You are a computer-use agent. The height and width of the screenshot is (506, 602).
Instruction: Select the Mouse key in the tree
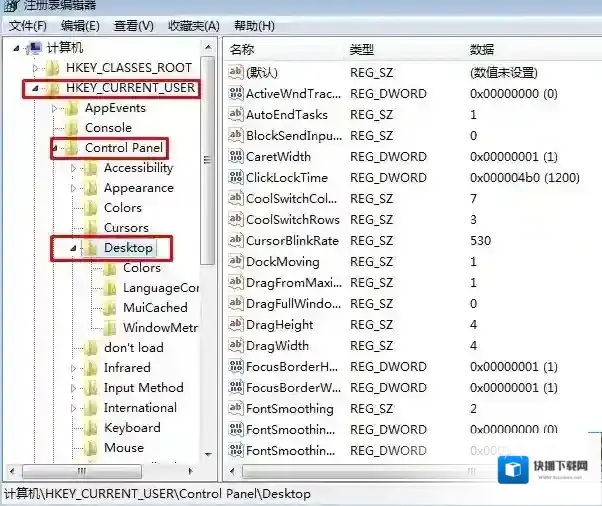click(123, 448)
